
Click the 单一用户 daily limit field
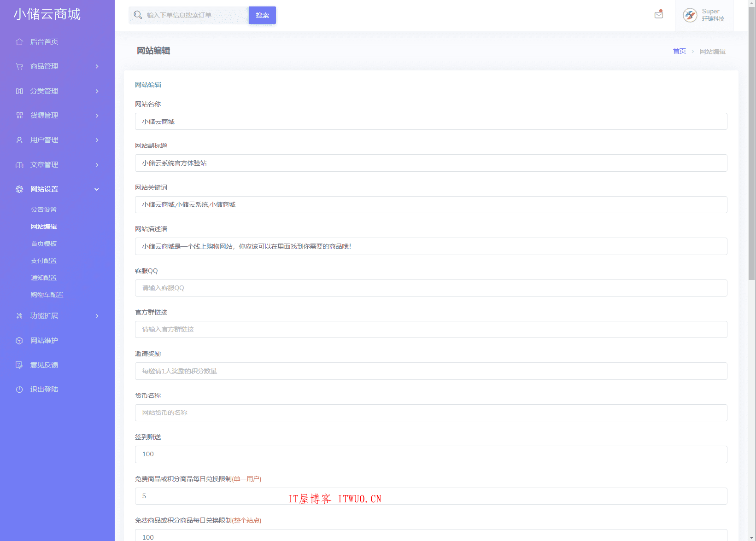point(431,496)
